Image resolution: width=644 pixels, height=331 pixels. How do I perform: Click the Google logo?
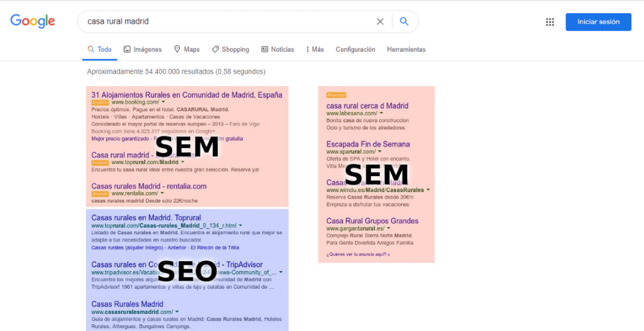pyautogui.click(x=33, y=21)
